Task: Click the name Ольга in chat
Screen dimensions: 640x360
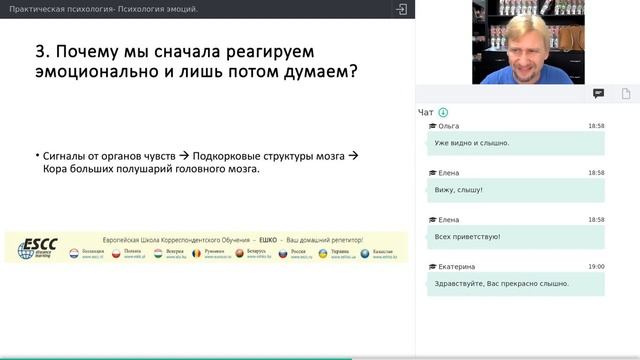Action: (449, 126)
